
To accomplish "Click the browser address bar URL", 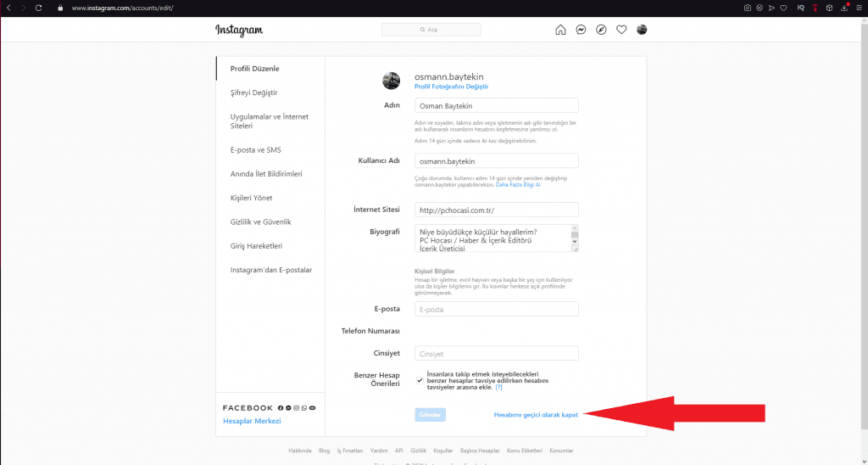I will tap(122, 8).
